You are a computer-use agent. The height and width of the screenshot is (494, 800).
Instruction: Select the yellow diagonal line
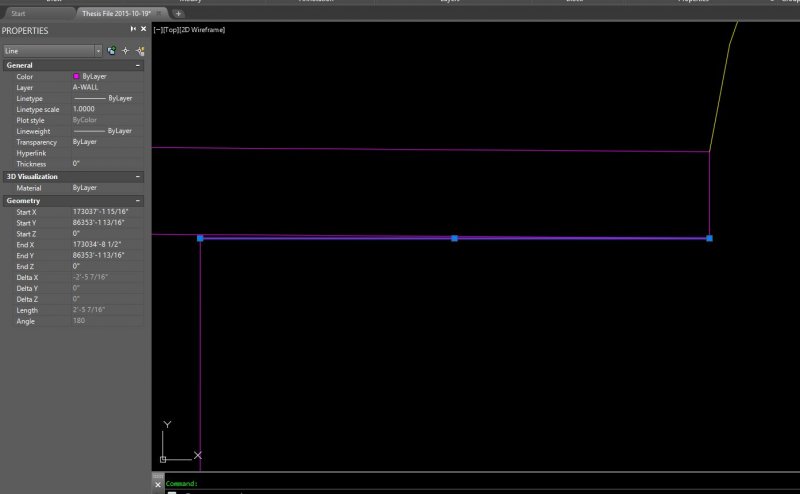(720, 97)
